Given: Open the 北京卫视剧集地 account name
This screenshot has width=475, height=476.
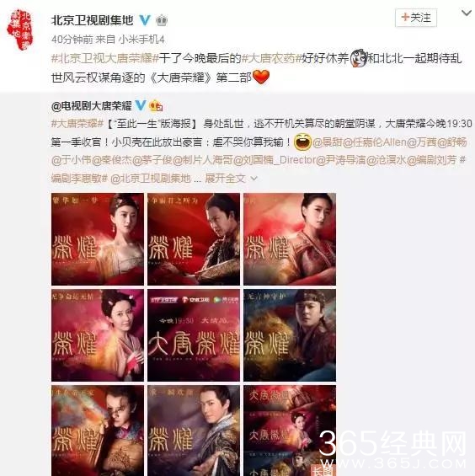Looking at the screenshot, I should (x=93, y=20).
